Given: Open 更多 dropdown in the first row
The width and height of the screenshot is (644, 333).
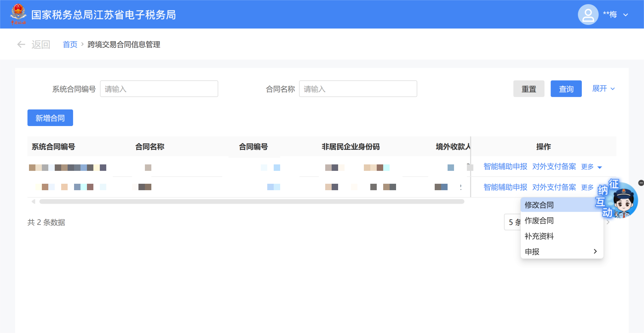Looking at the screenshot, I should pyautogui.click(x=591, y=167).
